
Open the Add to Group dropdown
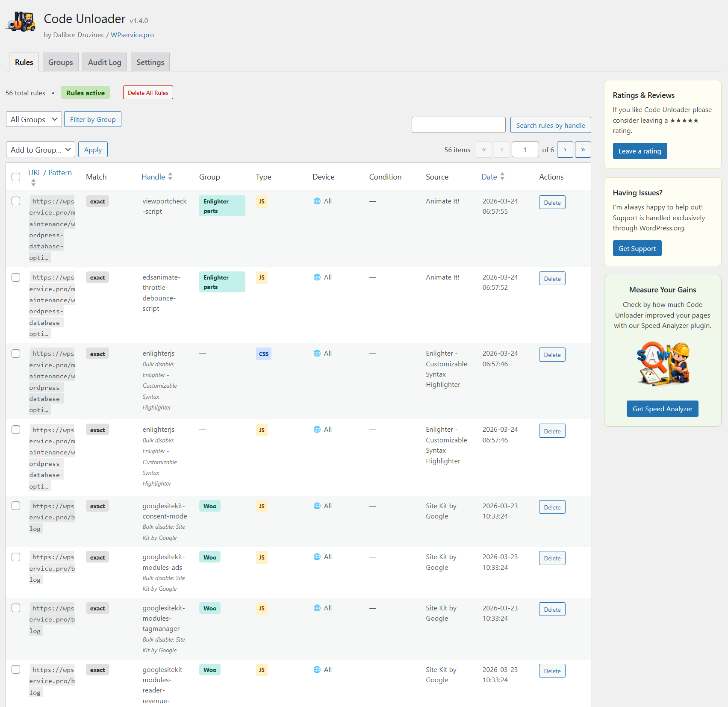[x=40, y=150]
